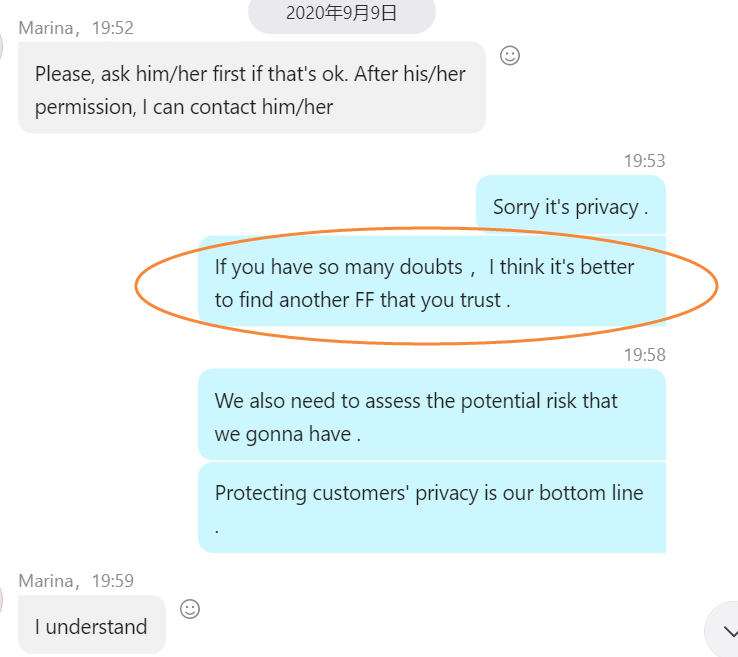This screenshot has width=738, height=657.
Task: Click the 2020年9月9日 date label
Action: coord(341,13)
